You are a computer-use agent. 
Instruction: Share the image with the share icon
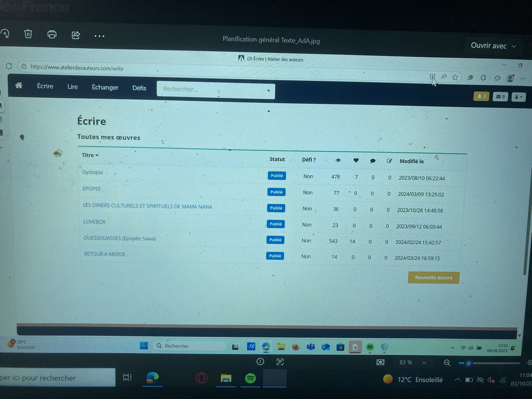point(75,35)
